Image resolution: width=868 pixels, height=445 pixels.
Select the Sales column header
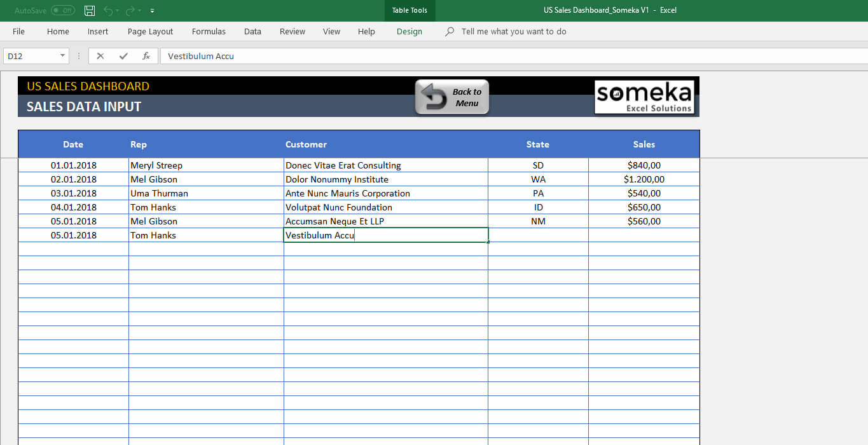[644, 144]
